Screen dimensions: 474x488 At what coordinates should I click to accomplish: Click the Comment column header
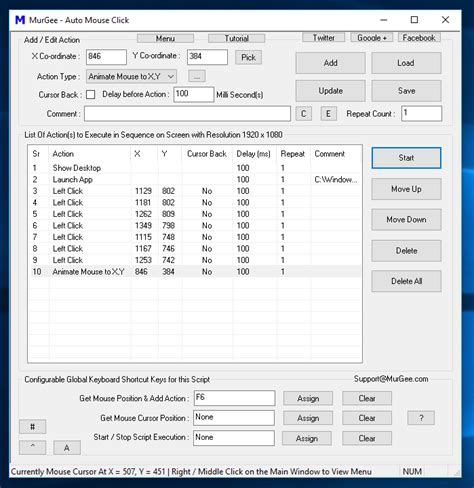pyautogui.click(x=336, y=154)
